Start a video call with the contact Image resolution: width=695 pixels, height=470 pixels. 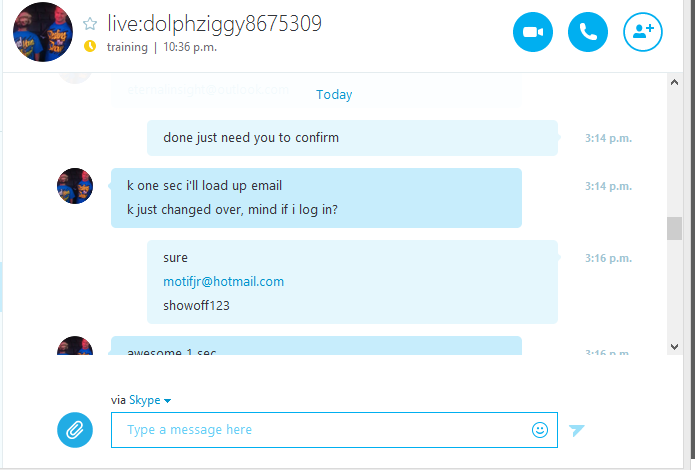533,32
